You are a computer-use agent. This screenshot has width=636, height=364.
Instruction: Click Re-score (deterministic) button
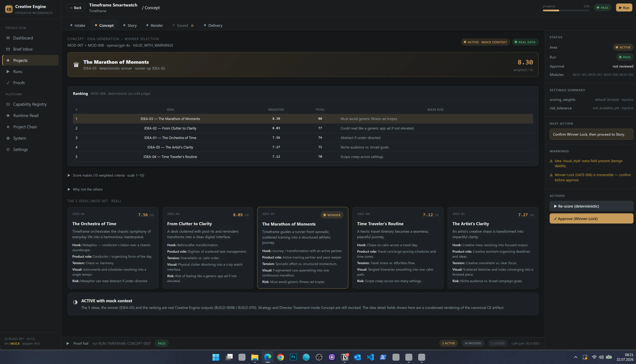pos(591,206)
